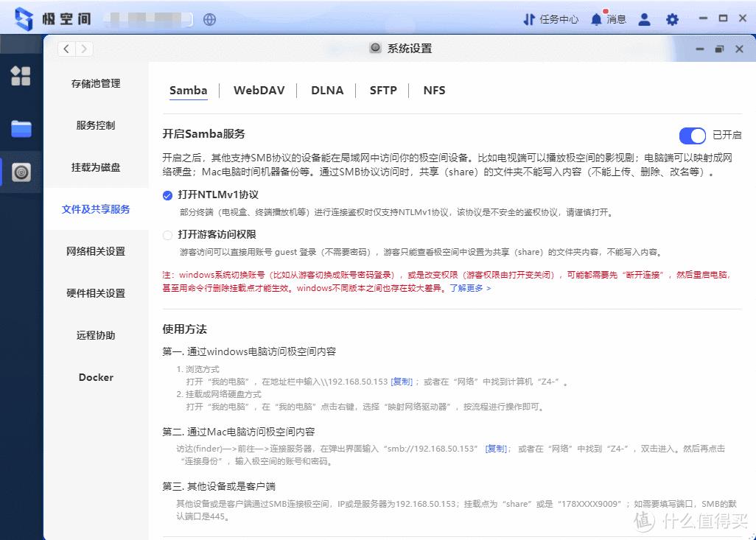Go back with the left arrow
Viewport: 756px width, 540px height.
coord(66,49)
